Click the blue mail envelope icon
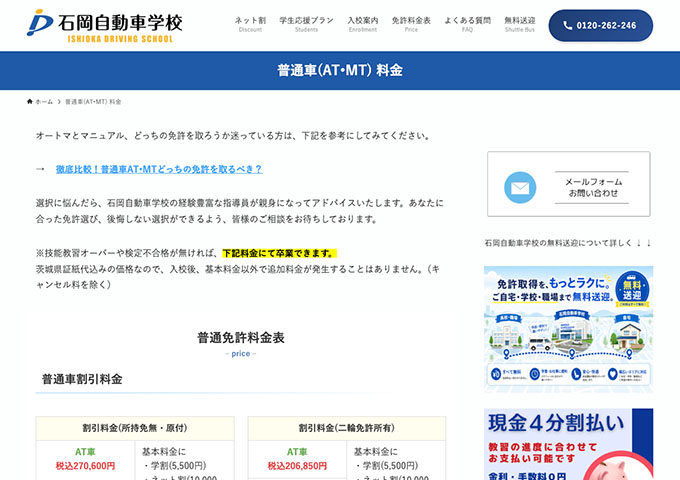The height and width of the screenshot is (480, 680). (x=520, y=187)
